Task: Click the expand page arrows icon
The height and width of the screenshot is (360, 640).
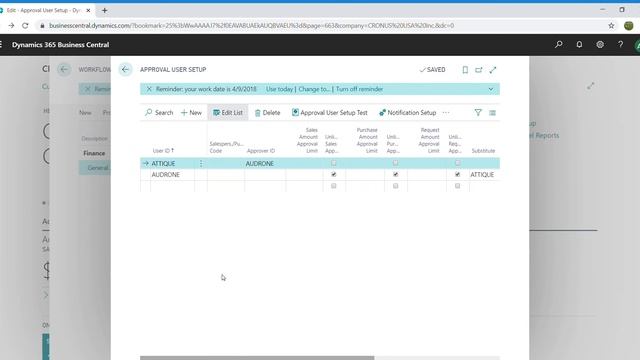Action: pos(493,70)
